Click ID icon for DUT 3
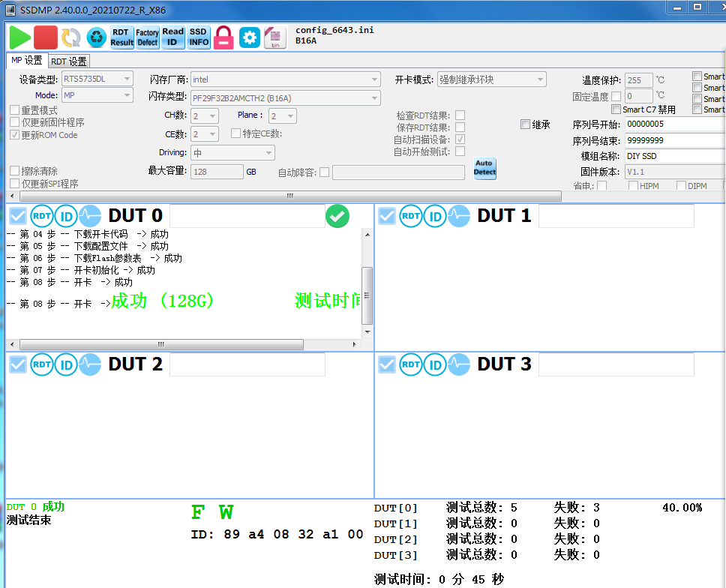The height and width of the screenshot is (588, 726). [x=435, y=364]
